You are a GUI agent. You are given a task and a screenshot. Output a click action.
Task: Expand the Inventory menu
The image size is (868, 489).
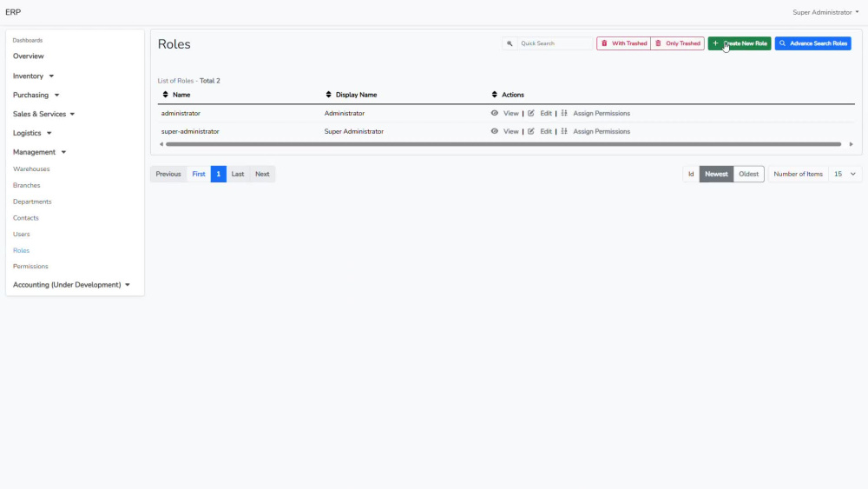[x=33, y=76]
